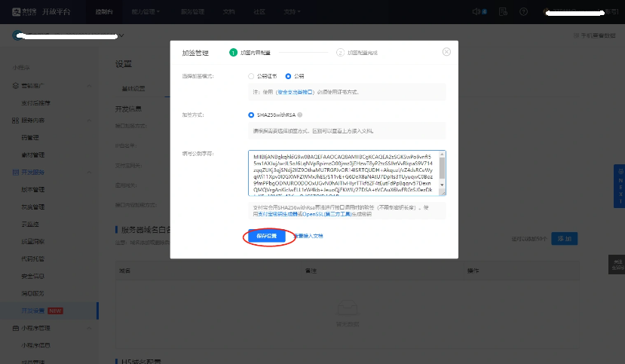Close the 加签管理 dialog with X icon
625x364 pixels.
(x=446, y=52)
